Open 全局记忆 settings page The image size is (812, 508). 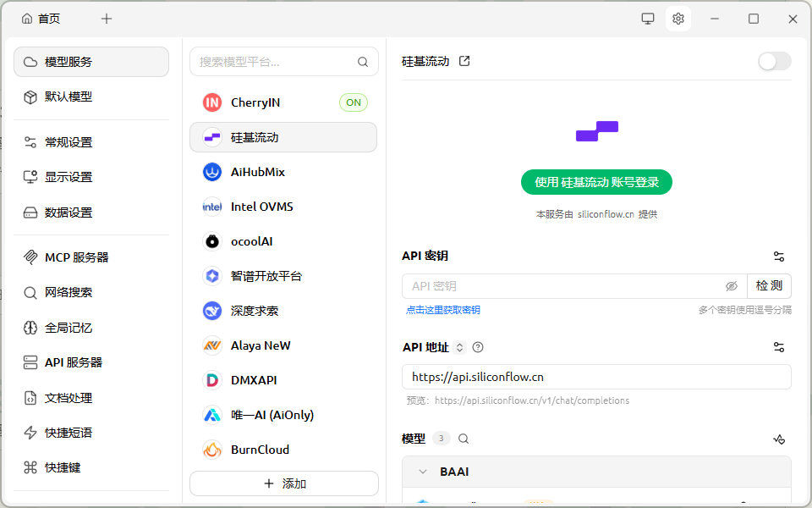91,328
